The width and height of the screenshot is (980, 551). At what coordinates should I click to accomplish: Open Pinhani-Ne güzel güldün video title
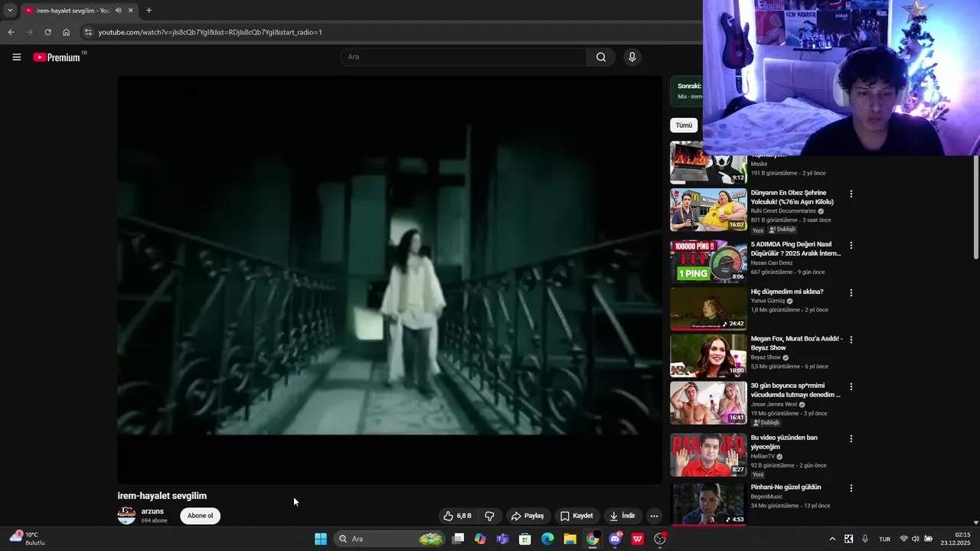(786, 487)
